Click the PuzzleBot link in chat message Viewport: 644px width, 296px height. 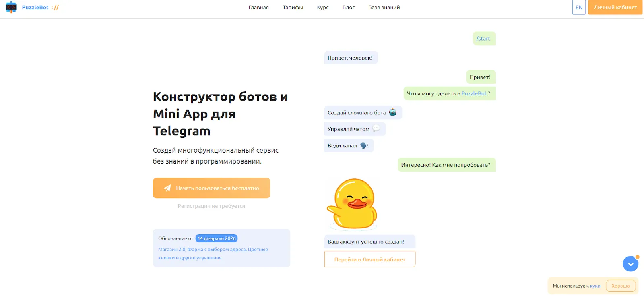coord(474,93)
